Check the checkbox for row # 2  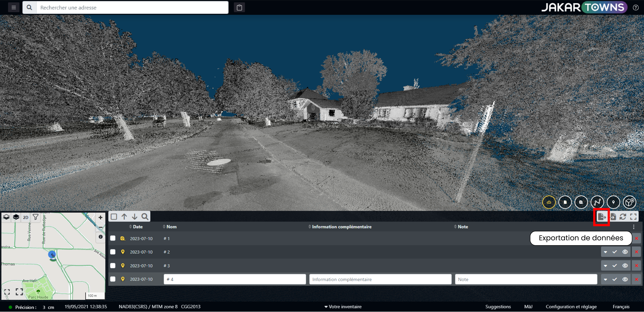click(113, 252)
